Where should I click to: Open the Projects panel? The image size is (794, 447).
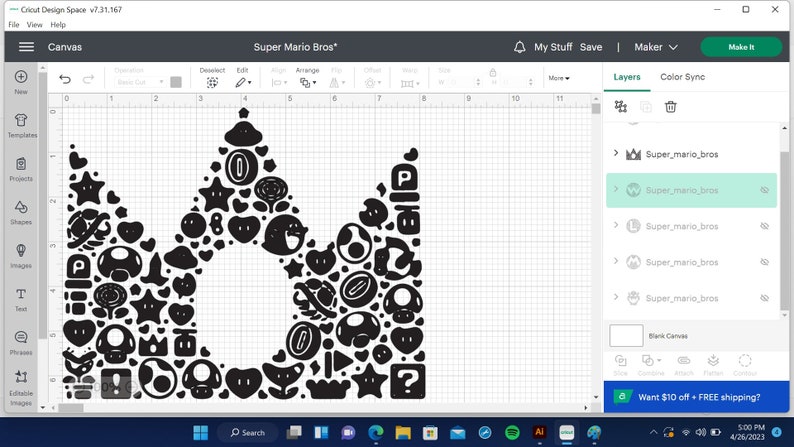(21, 169)
